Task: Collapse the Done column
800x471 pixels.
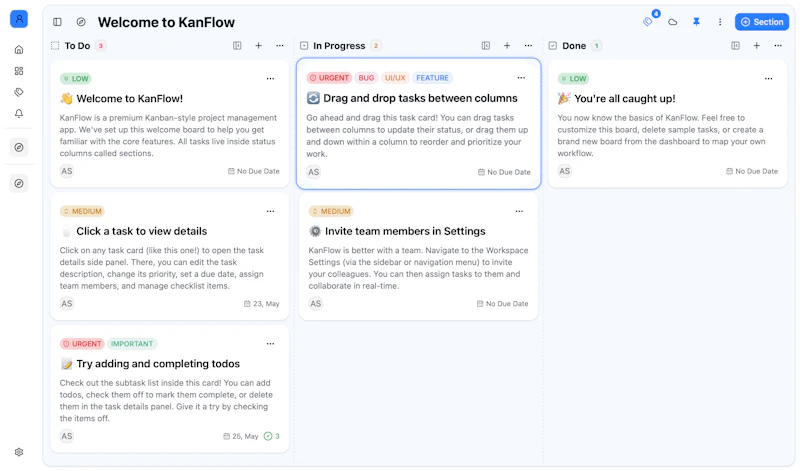Action: (x=735, y=45)
